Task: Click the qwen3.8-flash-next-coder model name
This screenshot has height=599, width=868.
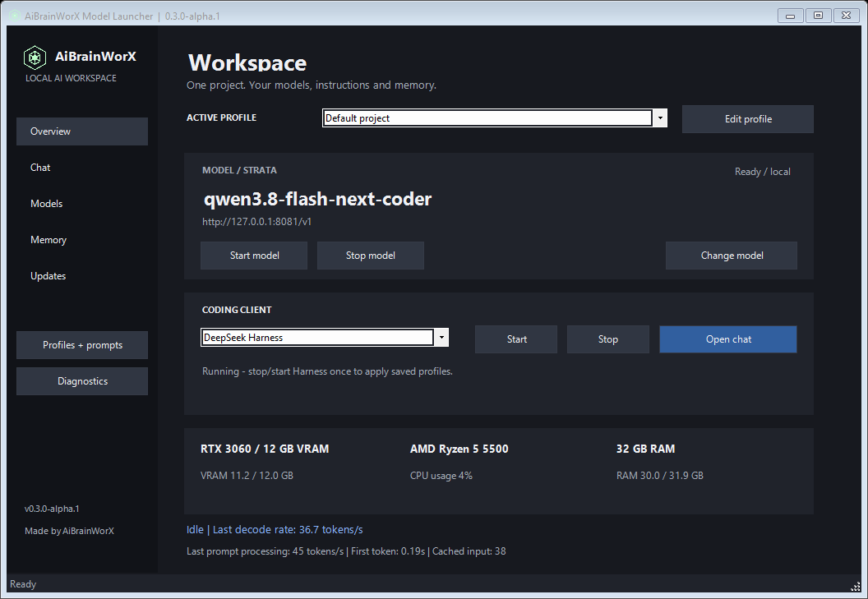Action: (x=318, y=199)
